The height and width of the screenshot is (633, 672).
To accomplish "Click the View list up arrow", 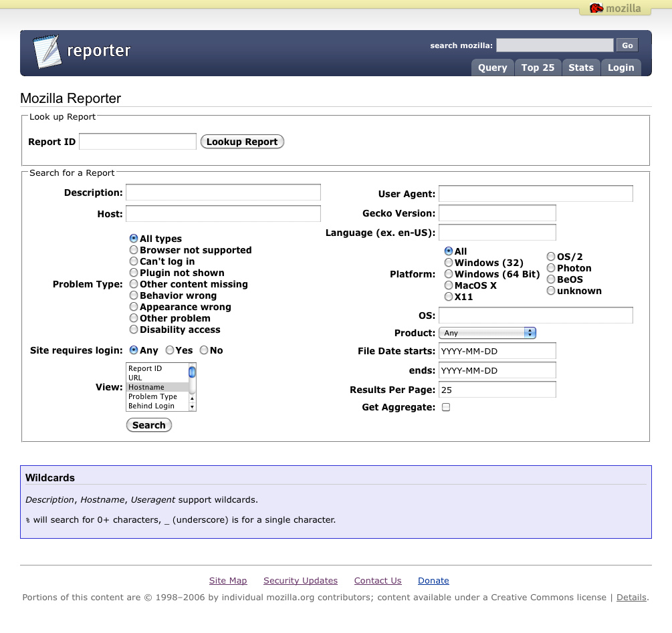I will pos(192,399).
